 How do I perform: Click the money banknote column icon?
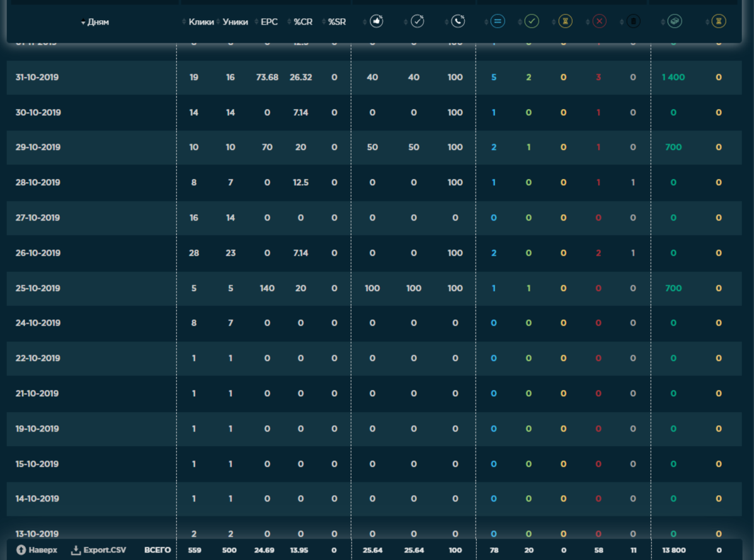click(675, 21)
